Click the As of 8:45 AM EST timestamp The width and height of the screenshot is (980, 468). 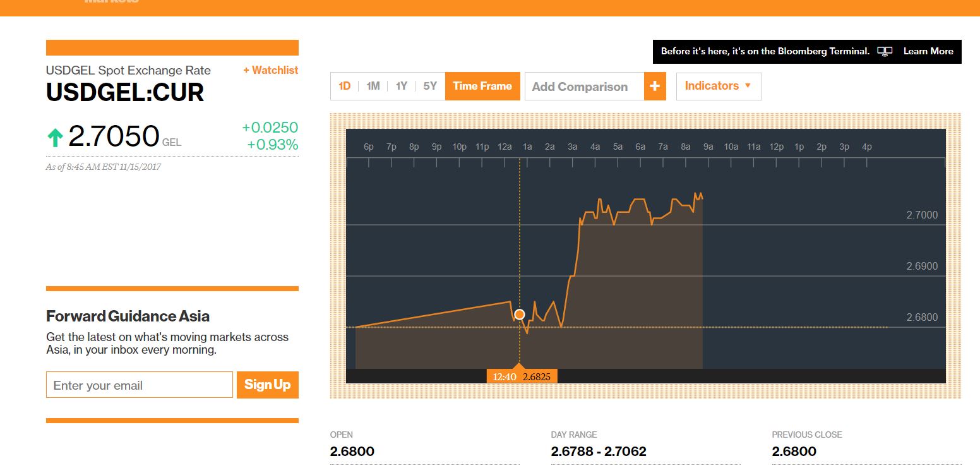click(104, 167)
